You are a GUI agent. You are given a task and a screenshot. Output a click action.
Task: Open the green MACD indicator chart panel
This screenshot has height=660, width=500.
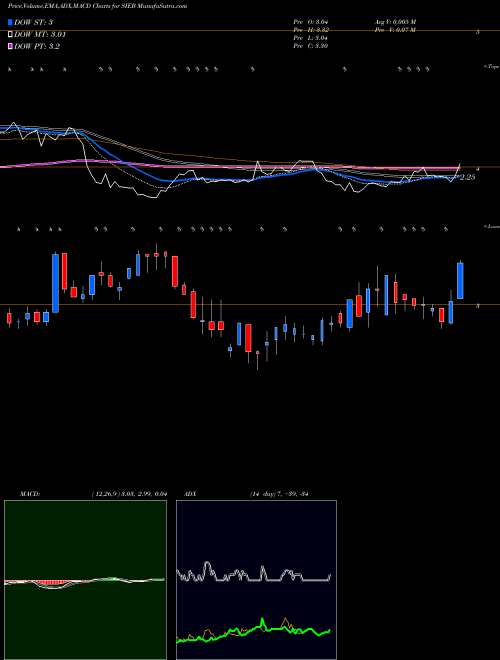[85, 580]
